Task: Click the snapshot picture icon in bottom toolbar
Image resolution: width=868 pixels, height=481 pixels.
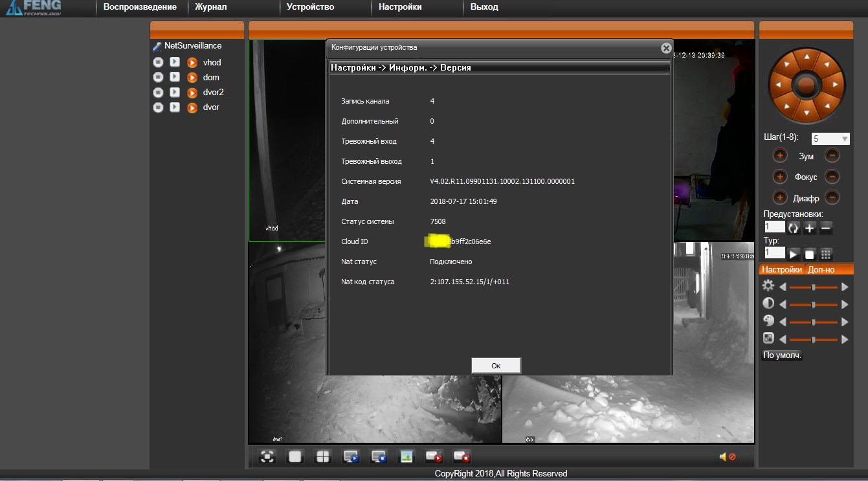Action: [x=406, y=456]
